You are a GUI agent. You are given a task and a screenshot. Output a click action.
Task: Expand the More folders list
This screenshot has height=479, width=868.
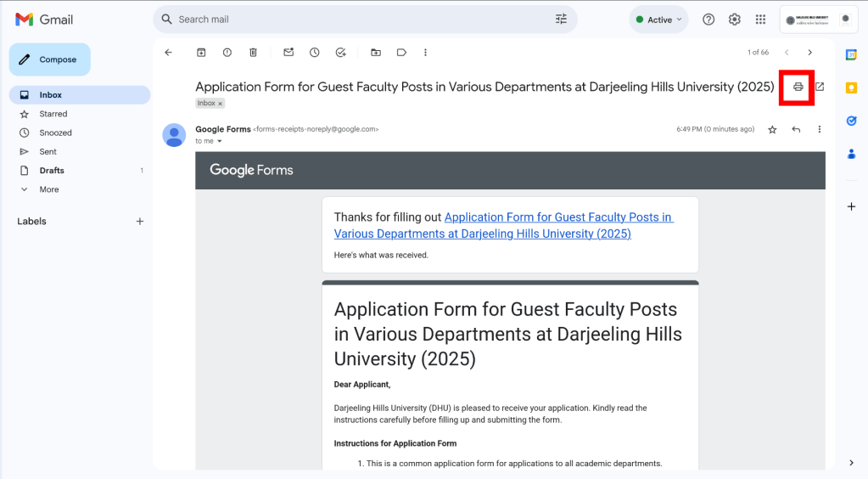coord(48,189)
